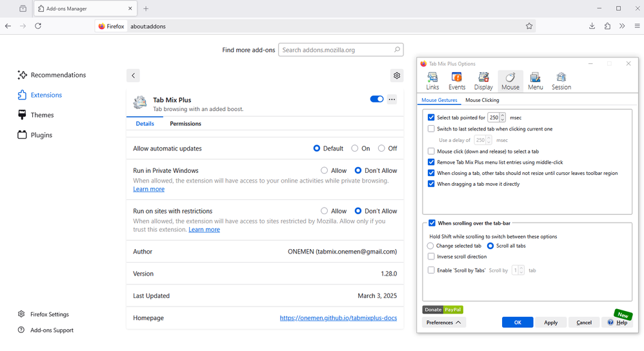The height and width of the screenshot is (351, 644).
Task: Select 'Change selected tab' radio option
Action: pyautogui.click(x=430, y=246)
